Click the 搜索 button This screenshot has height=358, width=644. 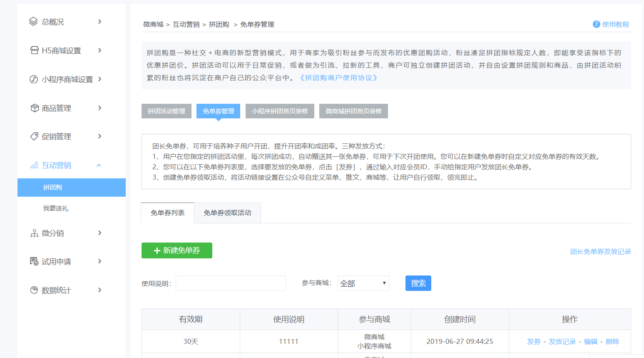(418, 283)
